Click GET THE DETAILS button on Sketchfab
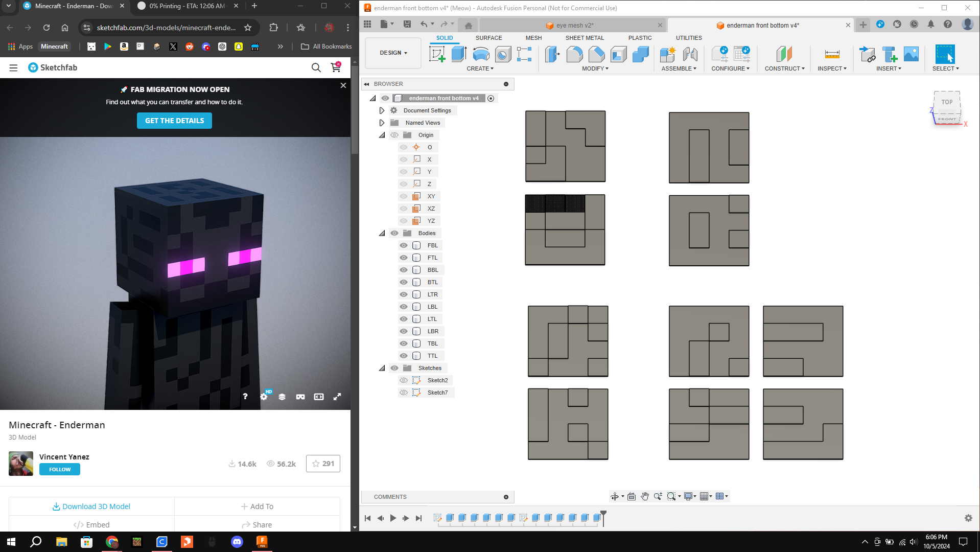Viewport: 980px width, 552px height. (x=174, y=121)
